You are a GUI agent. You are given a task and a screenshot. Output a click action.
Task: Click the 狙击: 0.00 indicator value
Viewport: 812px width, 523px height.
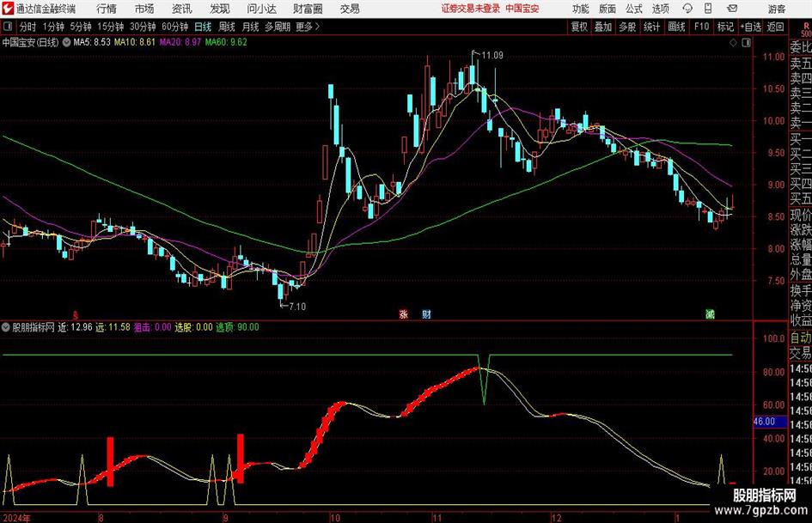tap(152, 327)
